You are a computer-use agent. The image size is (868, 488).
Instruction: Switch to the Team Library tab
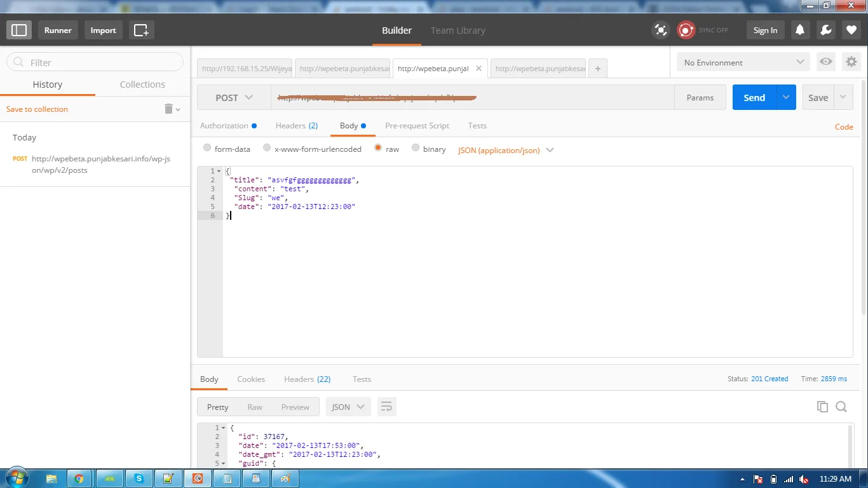(458, 30)
